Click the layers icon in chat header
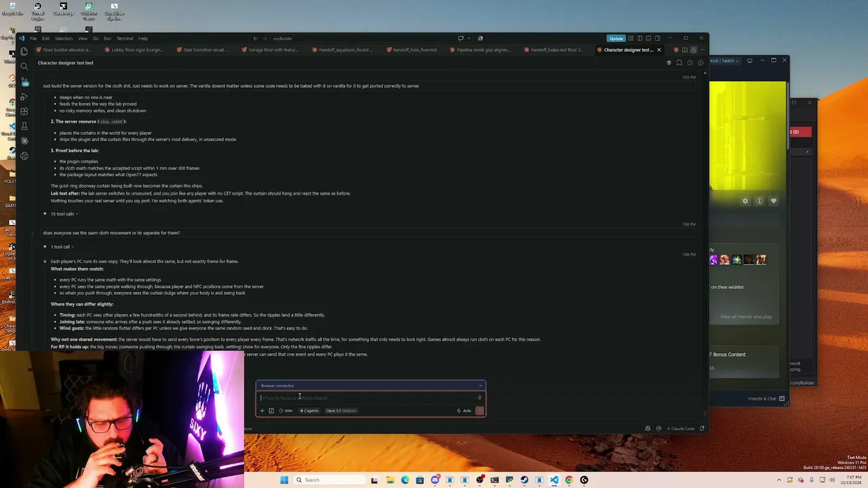Screen dimensions: 868x488 tap(669, 63)
